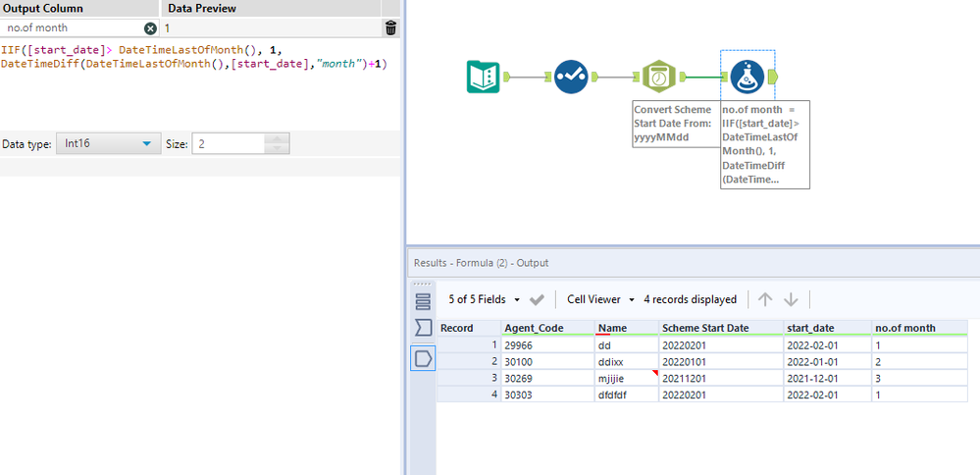Increase the Size stepper value
Image resolution: width=980 pixels, height=475 pixels.
[x=277, y=138]
